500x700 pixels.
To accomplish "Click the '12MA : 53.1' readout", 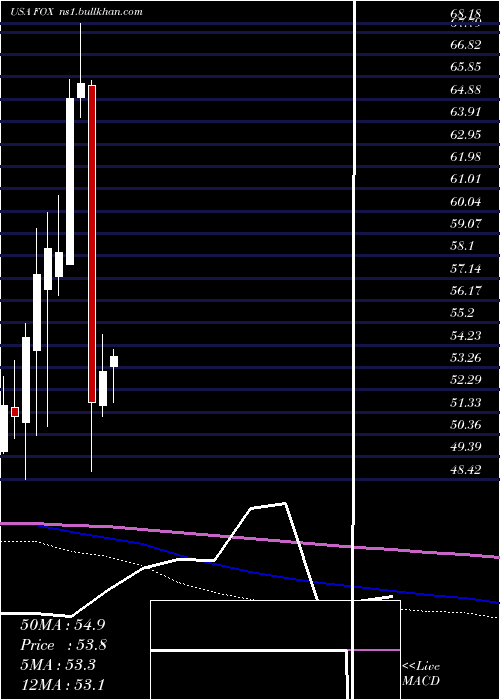I will (x=62, y=685).
